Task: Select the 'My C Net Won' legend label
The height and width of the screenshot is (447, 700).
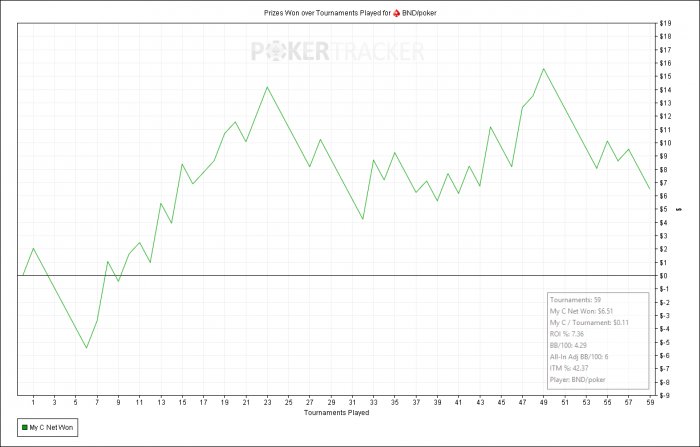Action: point(51,428)
